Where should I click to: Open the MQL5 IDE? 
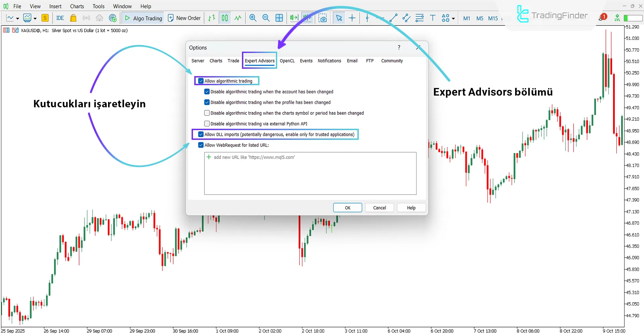click(x=60, y=18)
